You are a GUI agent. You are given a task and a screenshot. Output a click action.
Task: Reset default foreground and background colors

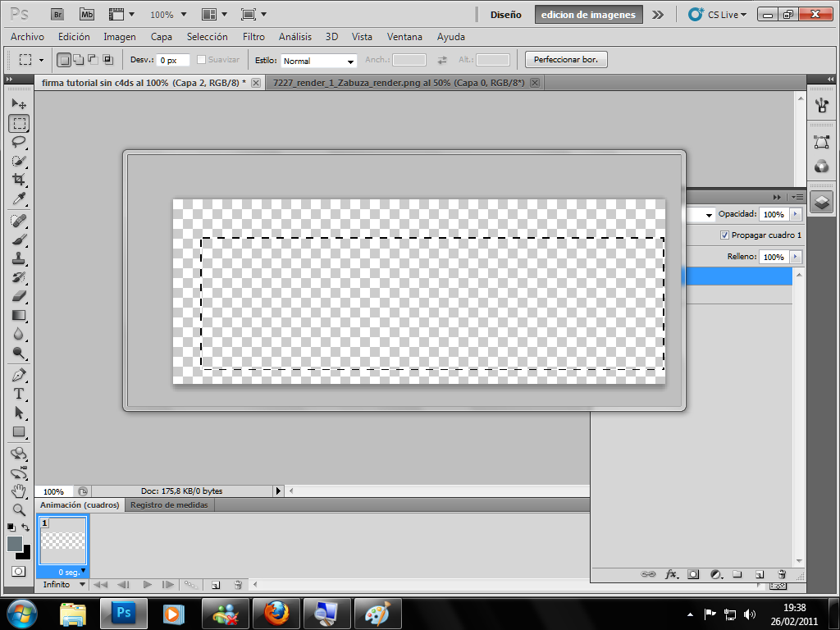point(11,527)
